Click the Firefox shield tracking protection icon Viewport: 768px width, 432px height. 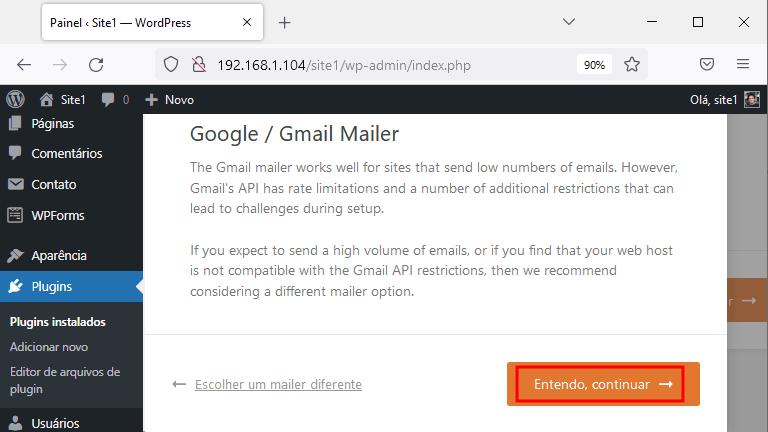click(x=171, y=65)
